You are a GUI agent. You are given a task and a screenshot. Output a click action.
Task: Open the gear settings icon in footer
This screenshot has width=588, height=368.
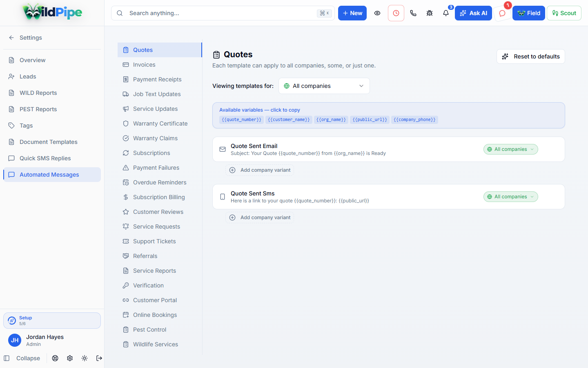pyautogui.click(x=70, y=358)
